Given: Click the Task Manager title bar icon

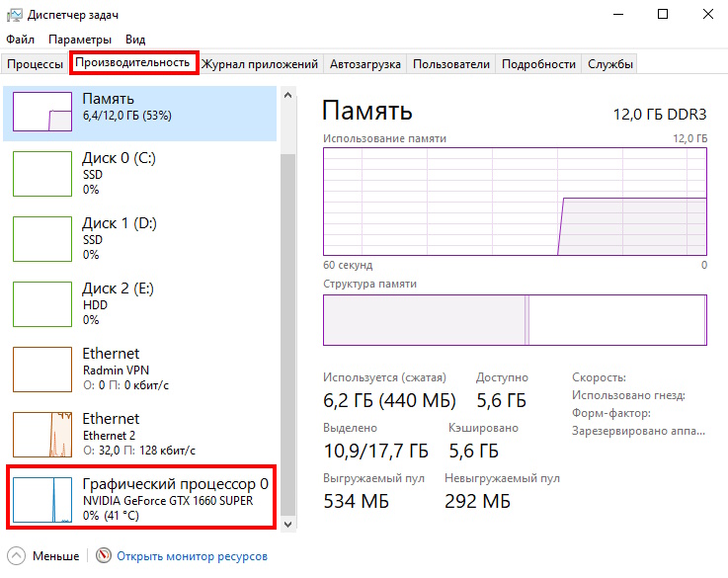Looking at the screenshot, I should click(15, 15).
